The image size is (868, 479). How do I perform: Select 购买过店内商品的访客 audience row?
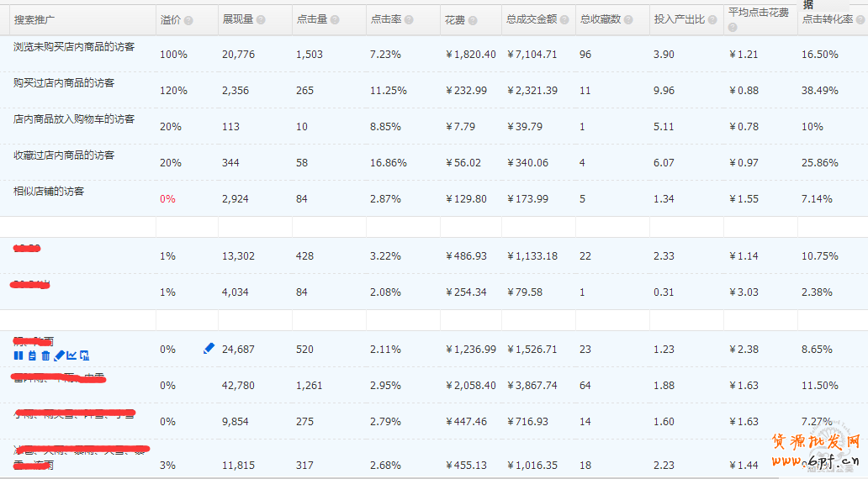64,83
